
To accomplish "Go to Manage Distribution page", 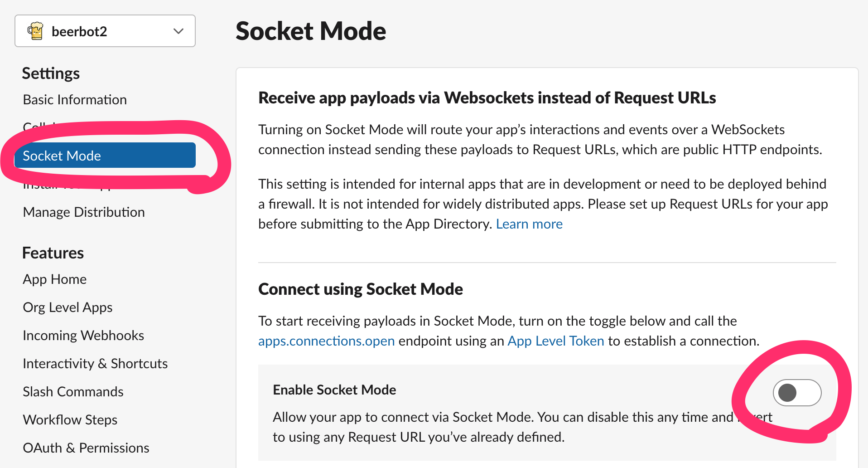I will [x=84, y=212].
